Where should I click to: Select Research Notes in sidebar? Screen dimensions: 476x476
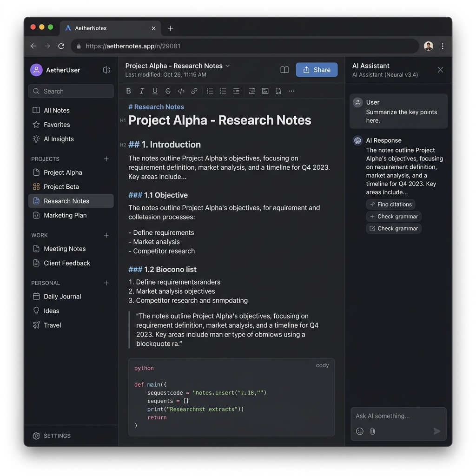71,201
